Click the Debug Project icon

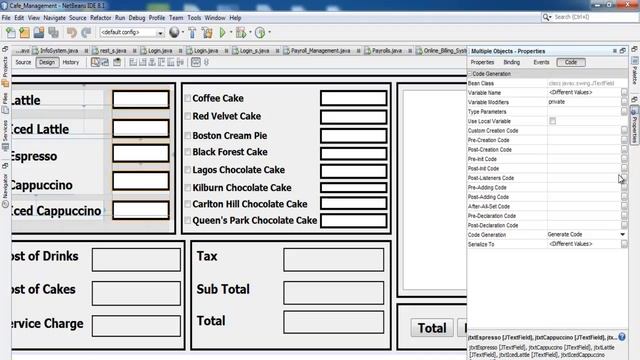pyautogui.click(x=241, y=33)
